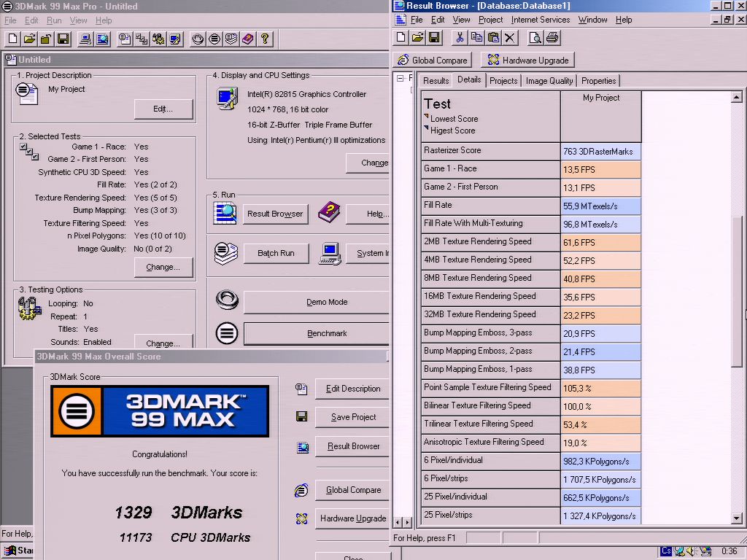Viewport: 747px width, 560px height.
Task: Click the yellow question mark icon in 3DMark toolbar
Action: 265,39
